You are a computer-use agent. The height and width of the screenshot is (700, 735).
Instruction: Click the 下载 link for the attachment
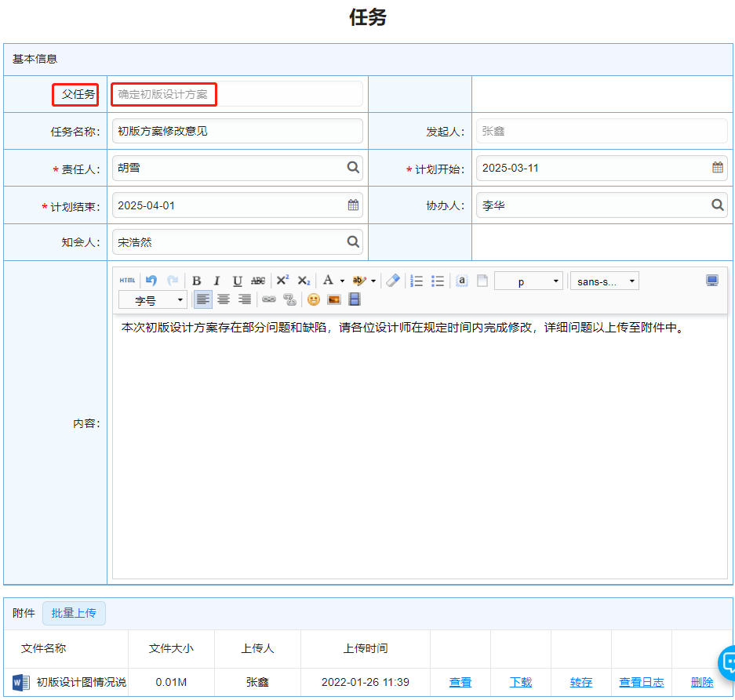pyautogui.click(x=521, y=682)
